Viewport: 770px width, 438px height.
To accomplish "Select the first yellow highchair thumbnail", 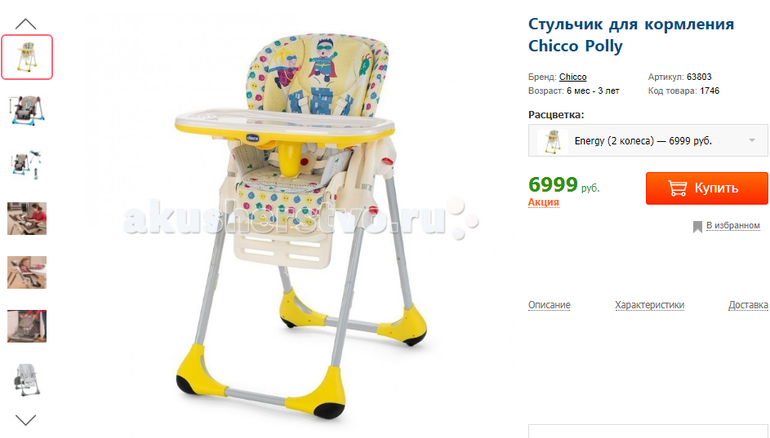I will 27,57.
